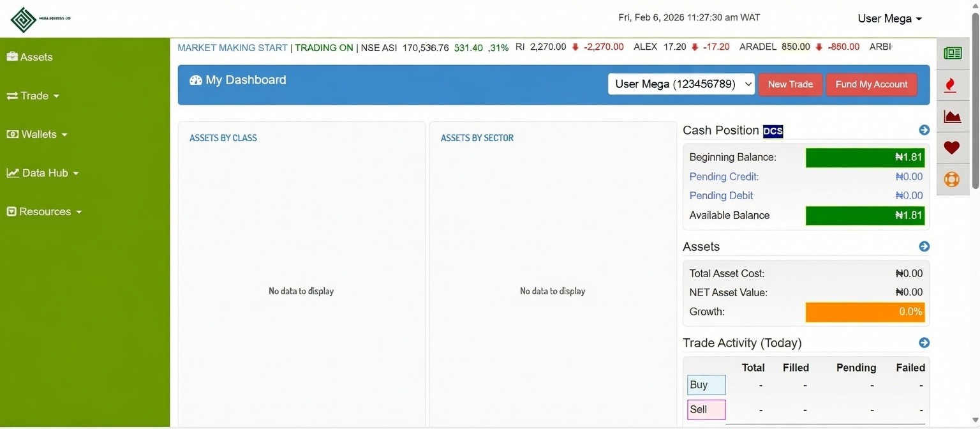980x429 pixels.
Task: Open the User Mega account dropdown
Action: [x=889, y=19]
